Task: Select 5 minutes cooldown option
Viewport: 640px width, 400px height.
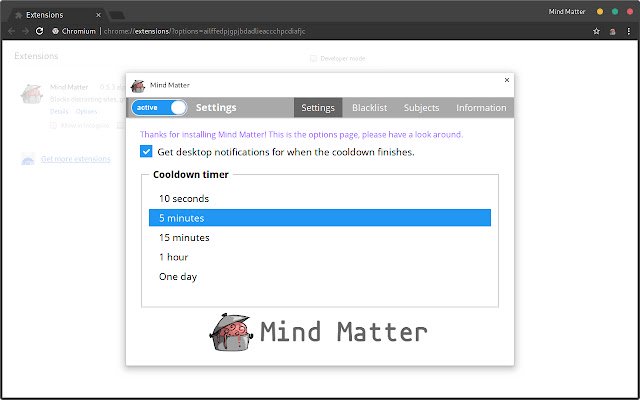Action: coord(320,218)
